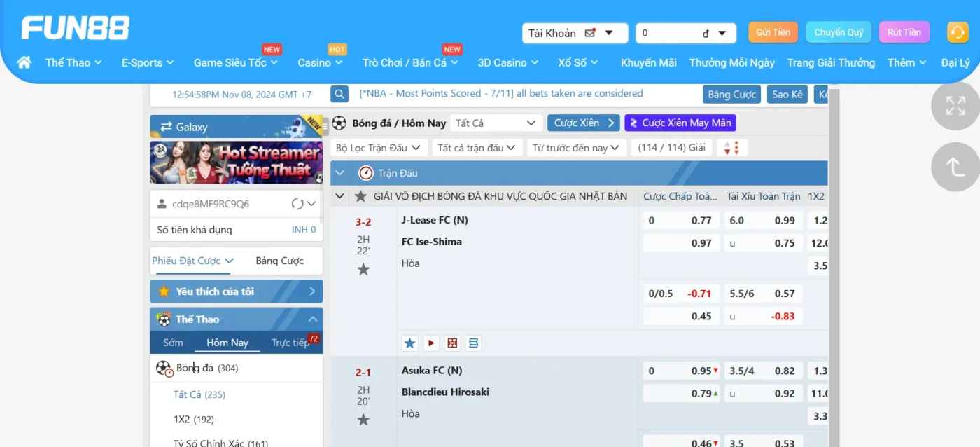Select the search magnifier icon
This screenshot has width=980, height=447.
point(339,93)
